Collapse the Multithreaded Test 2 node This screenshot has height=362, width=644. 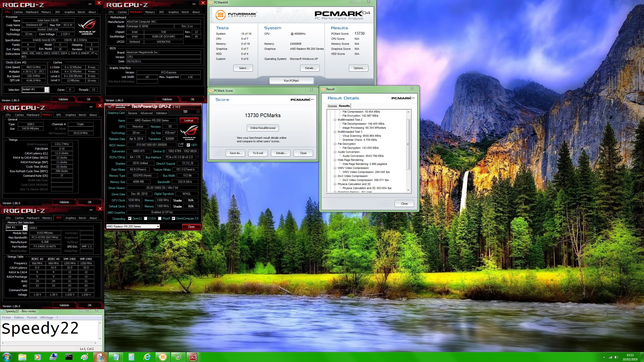pos(335,120)
